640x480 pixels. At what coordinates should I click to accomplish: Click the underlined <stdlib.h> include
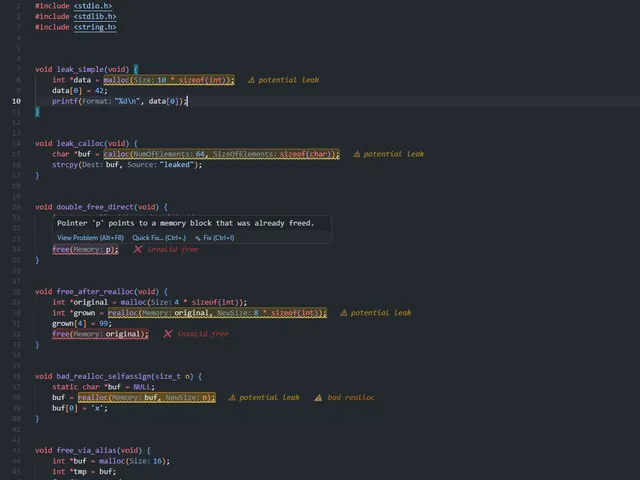pos(95,16)
